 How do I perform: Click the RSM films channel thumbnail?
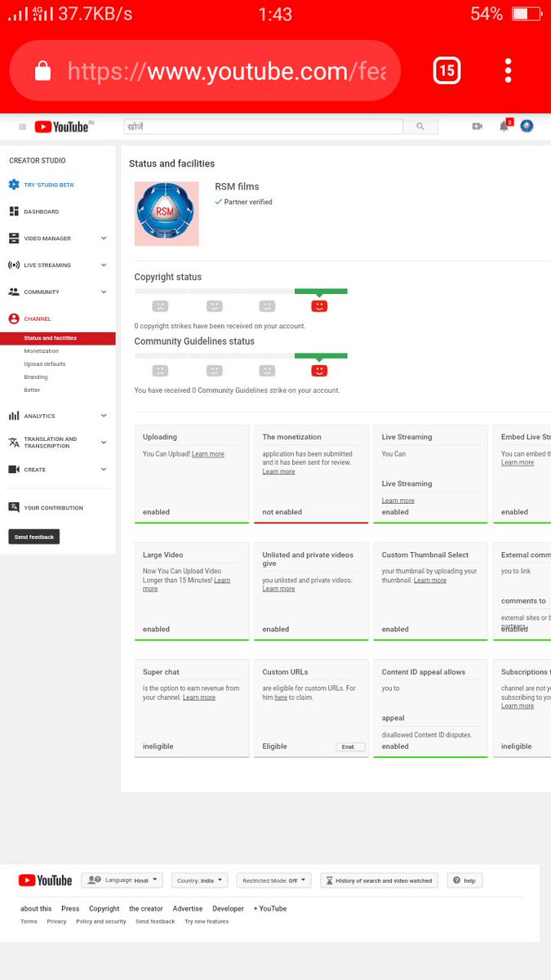[167, 214]
